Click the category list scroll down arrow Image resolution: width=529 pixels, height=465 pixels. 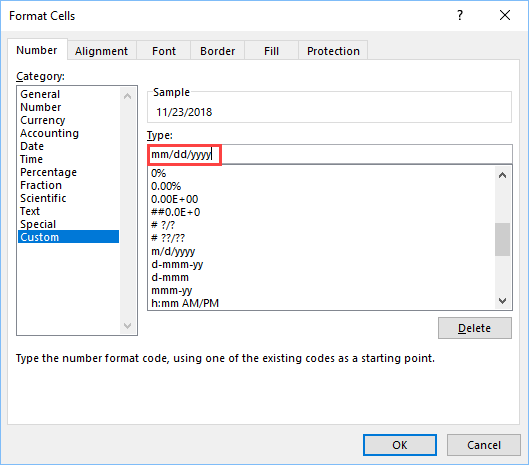(x=128, y=326)
